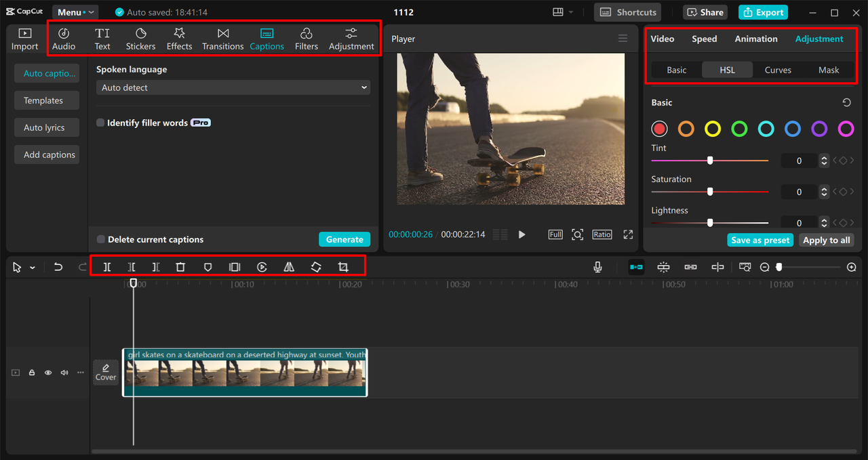
Task: Open the selection tool mode dropdown arrow
Action: 32,268
